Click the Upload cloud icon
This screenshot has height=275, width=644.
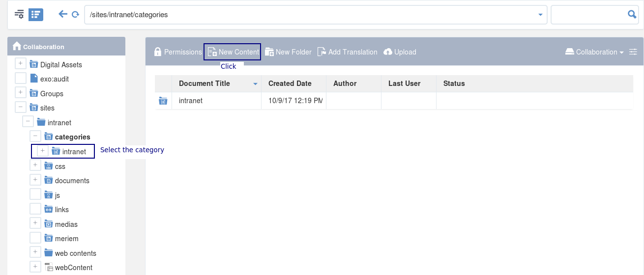(388, 52)
